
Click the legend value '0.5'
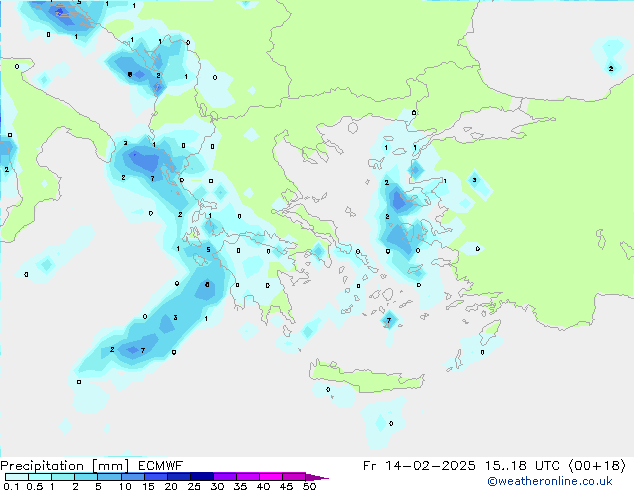click(34, 486)
